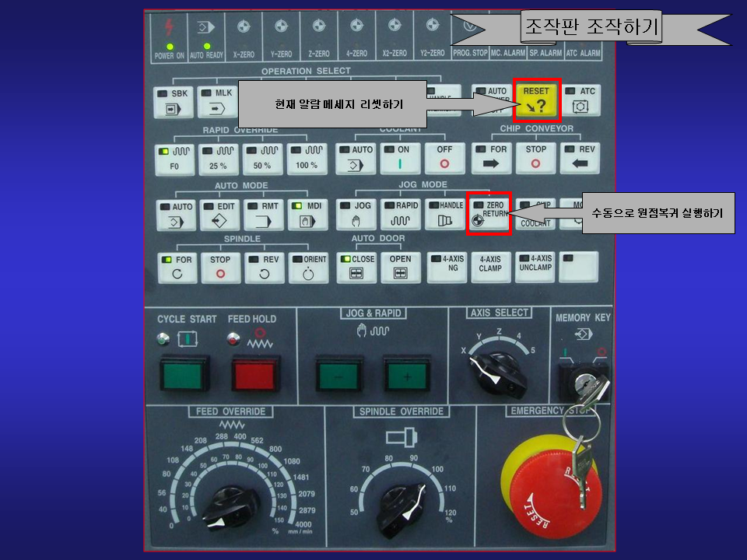Stop the spindle with STOP
Viewport: 747px width, 560px height.
(x=220, y=268)
